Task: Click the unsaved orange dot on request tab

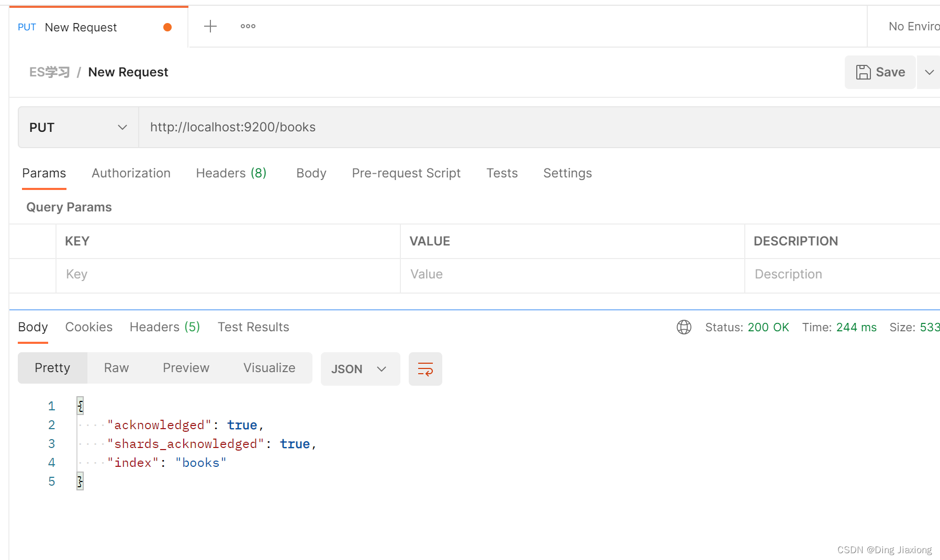Action: 167,27
